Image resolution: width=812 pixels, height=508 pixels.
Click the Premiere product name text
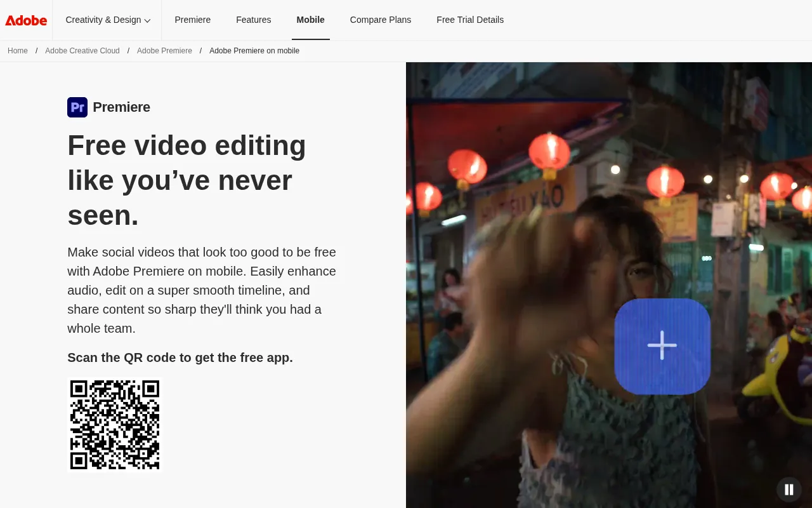[122, 107]
